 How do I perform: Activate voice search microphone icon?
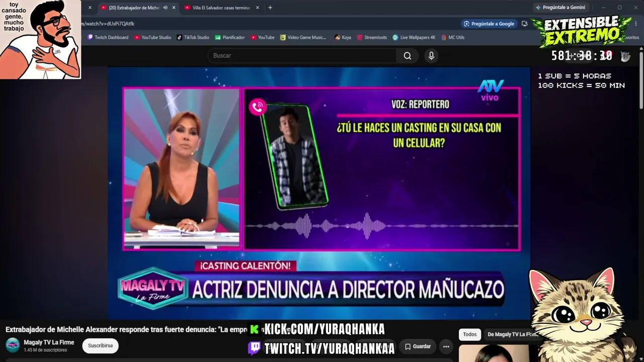431,56
